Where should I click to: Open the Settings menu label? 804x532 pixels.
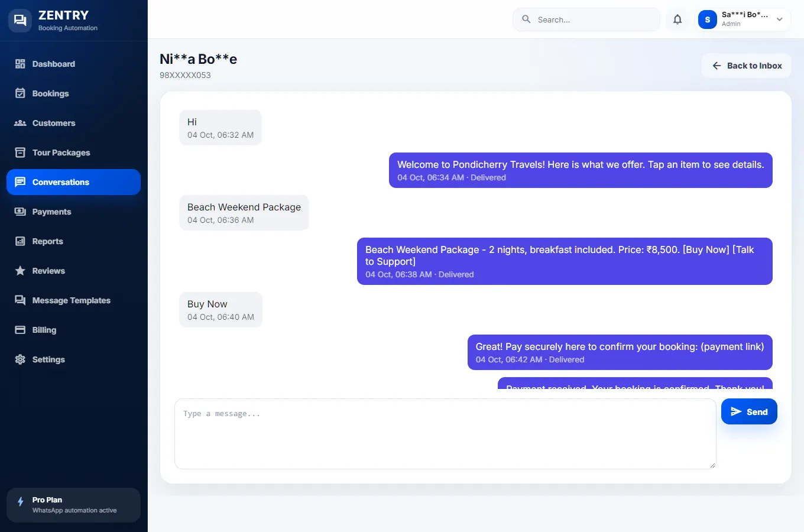[48, 359]
